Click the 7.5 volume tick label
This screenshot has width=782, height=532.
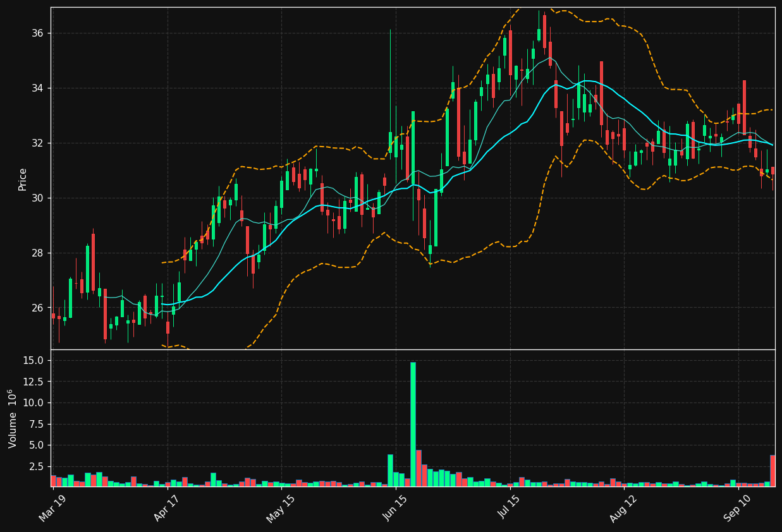37,425
